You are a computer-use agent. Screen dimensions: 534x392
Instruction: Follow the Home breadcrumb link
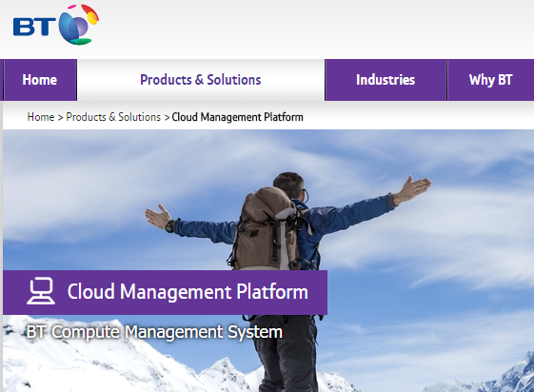tap(41, 117)
